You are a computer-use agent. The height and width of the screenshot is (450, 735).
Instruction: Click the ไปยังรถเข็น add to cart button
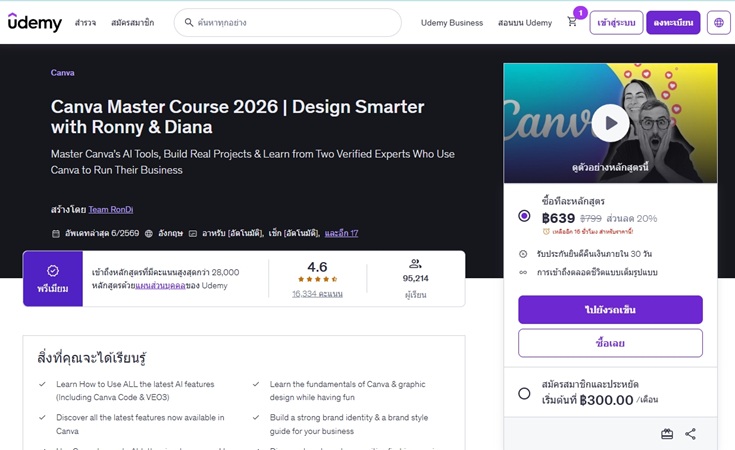tap(610, 309)
